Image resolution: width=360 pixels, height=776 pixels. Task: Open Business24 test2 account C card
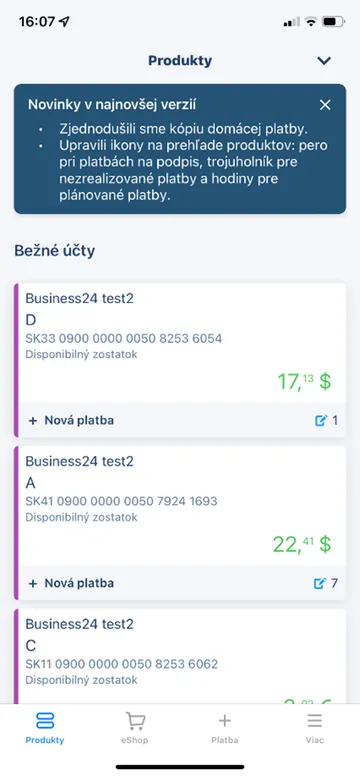click(x=180, y=656)
